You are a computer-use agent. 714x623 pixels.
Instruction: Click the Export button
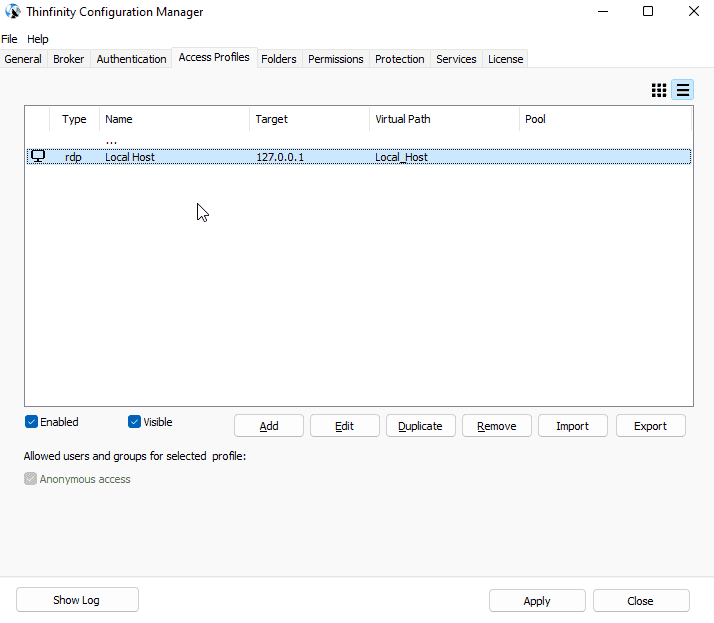pos(651,426)
